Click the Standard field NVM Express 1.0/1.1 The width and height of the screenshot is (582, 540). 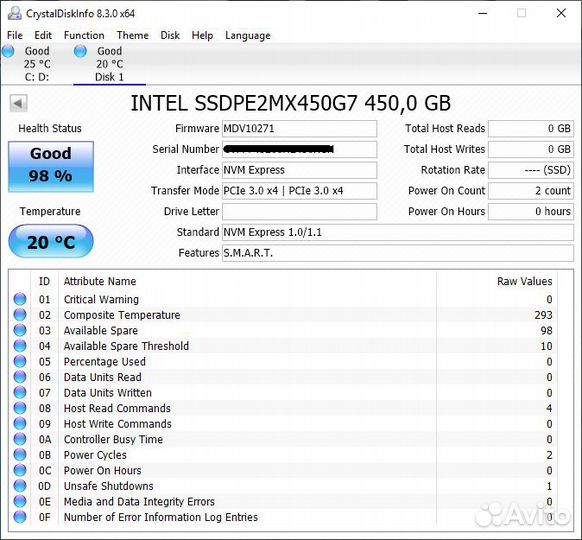pyautogui.click(x=398, y=232)
